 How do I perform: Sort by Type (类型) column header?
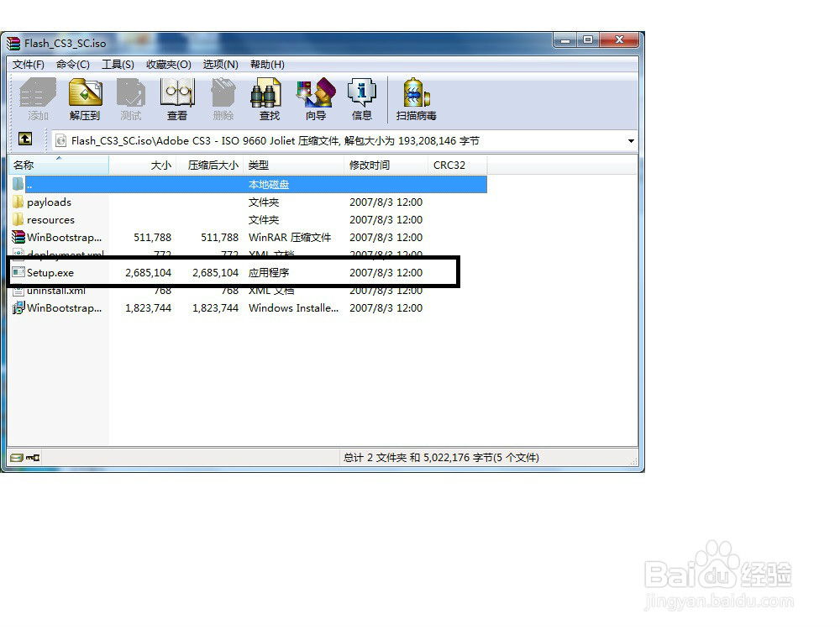click(x=293, y=165)
